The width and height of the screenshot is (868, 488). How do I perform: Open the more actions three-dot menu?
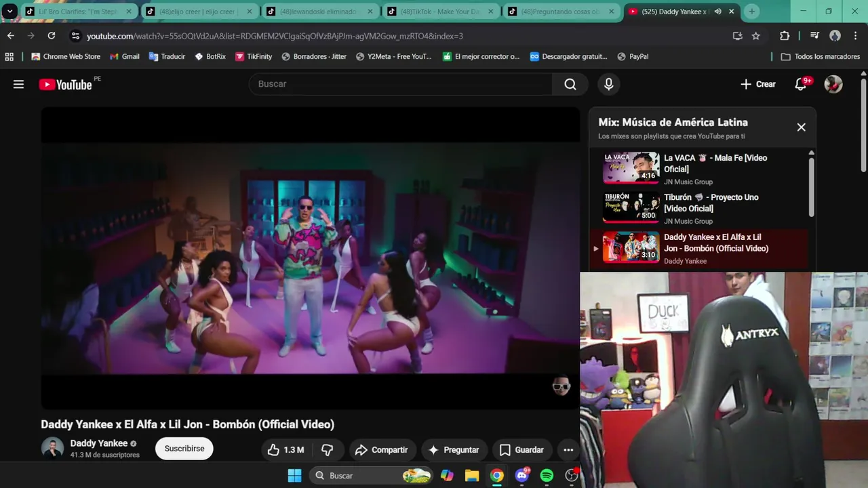click(568, 449)
